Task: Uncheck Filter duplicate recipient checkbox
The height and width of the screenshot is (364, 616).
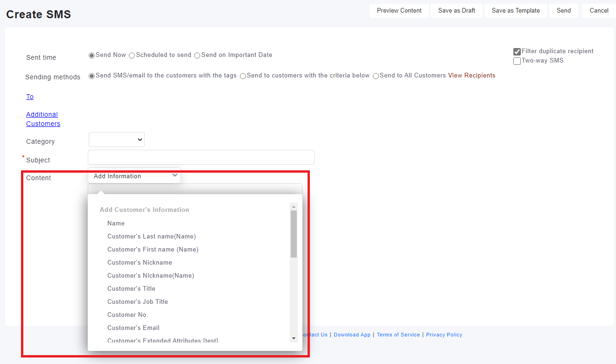Action: point(517,52)
